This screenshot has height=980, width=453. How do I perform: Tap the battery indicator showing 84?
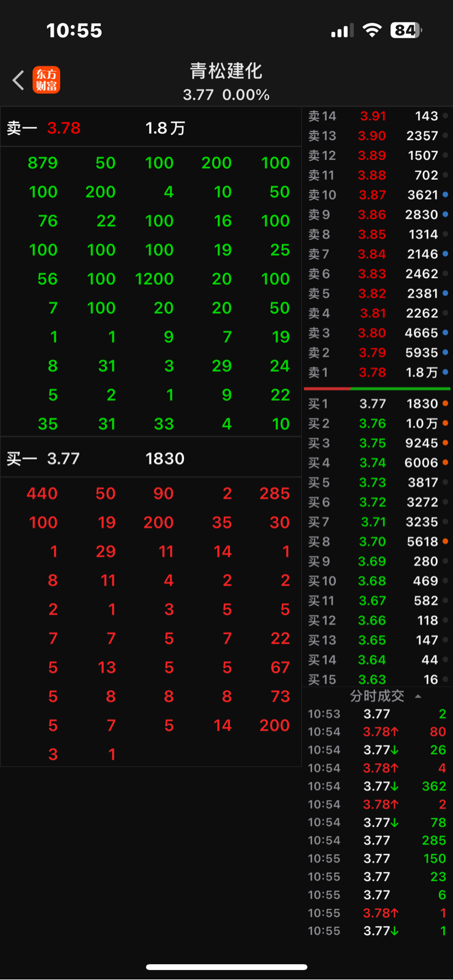point(406,30)
